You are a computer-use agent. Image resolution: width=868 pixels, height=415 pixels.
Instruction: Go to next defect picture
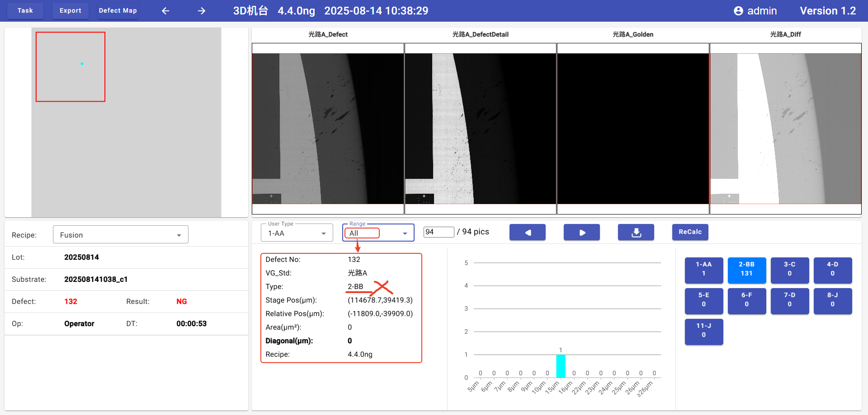581,232
